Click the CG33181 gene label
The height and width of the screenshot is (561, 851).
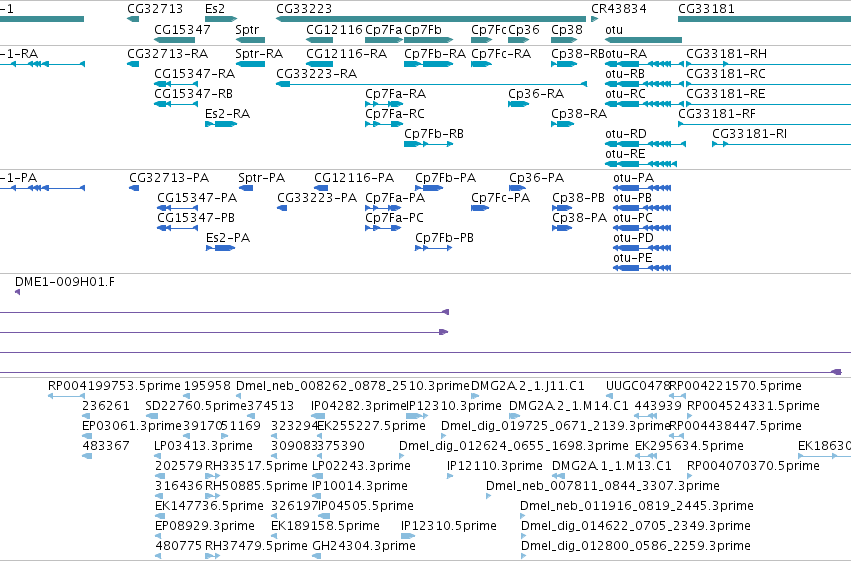tap(706, 9)
